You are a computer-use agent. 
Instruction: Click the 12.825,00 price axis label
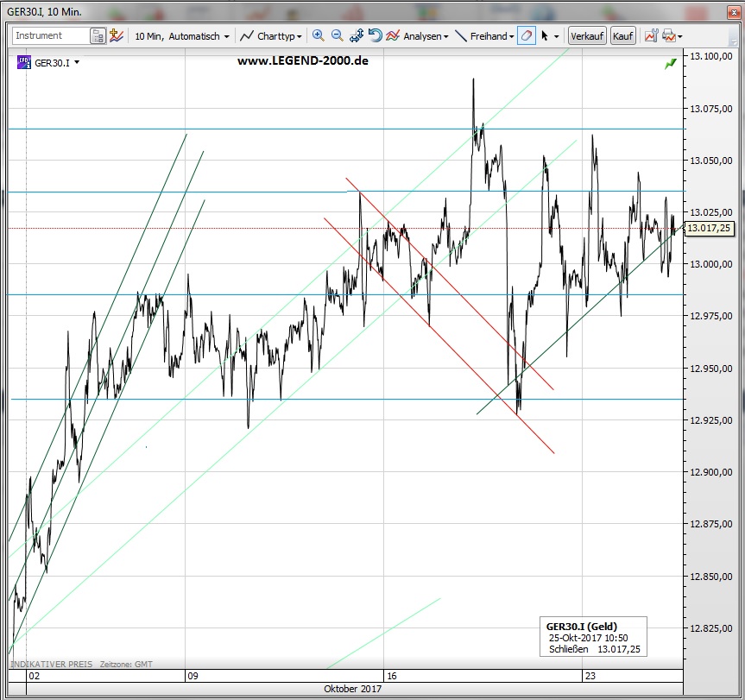[x=710, y=627]
